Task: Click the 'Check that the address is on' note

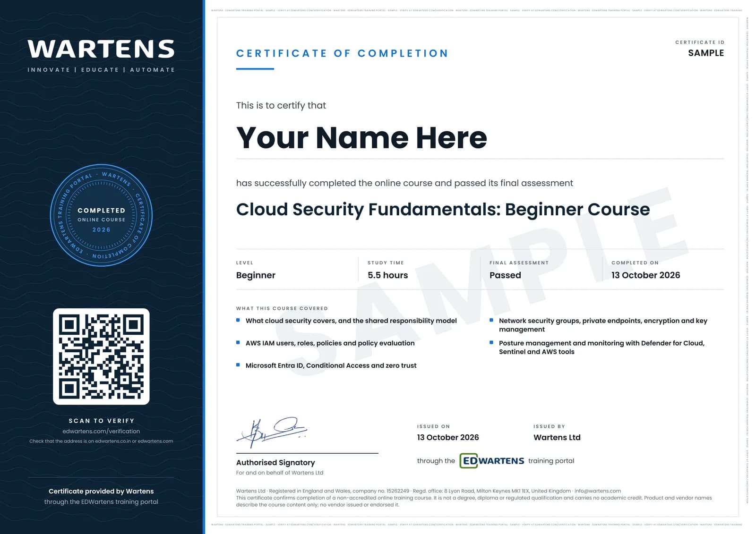Action: pos(101,441)
